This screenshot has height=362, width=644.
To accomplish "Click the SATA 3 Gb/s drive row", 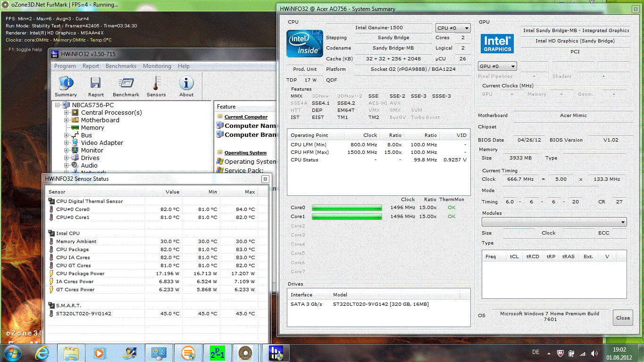I will click(x=378, y=304).
